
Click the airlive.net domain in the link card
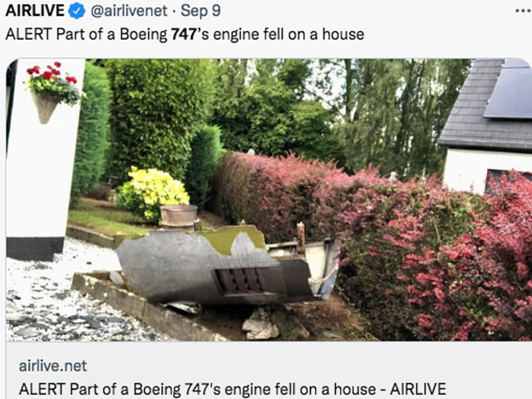[x=52, y=366]
